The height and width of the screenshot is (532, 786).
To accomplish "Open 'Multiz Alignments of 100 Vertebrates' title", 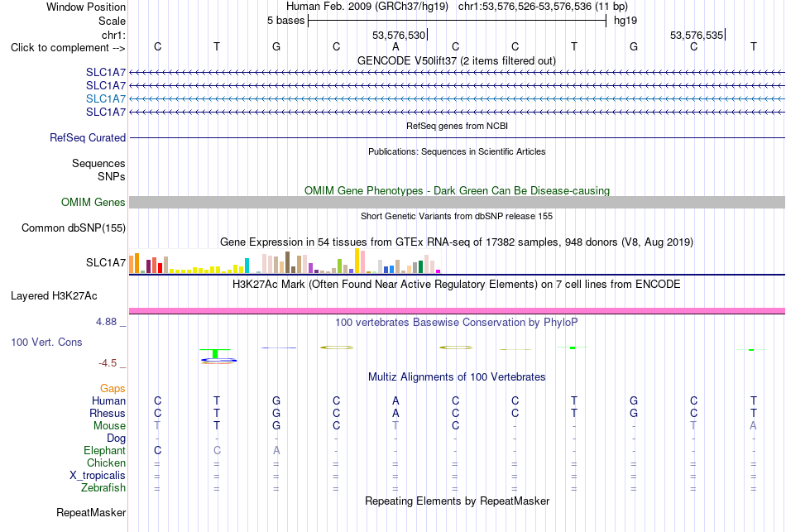I will pos(457,377).
